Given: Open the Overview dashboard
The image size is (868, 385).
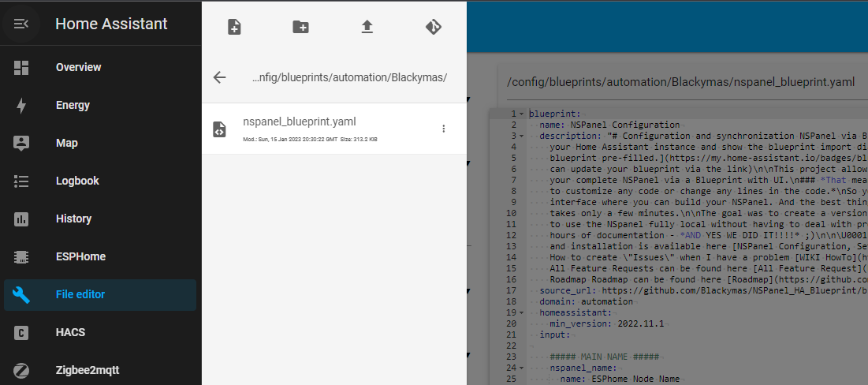Looking at the screenshot, I should click(x=78, y=67).
